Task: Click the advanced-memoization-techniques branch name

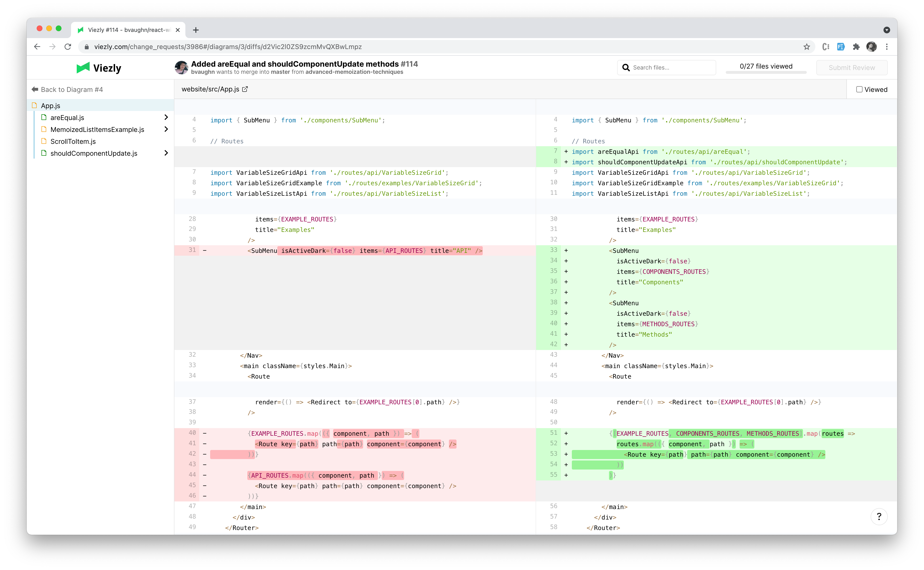Action: [x=354, y=72]
